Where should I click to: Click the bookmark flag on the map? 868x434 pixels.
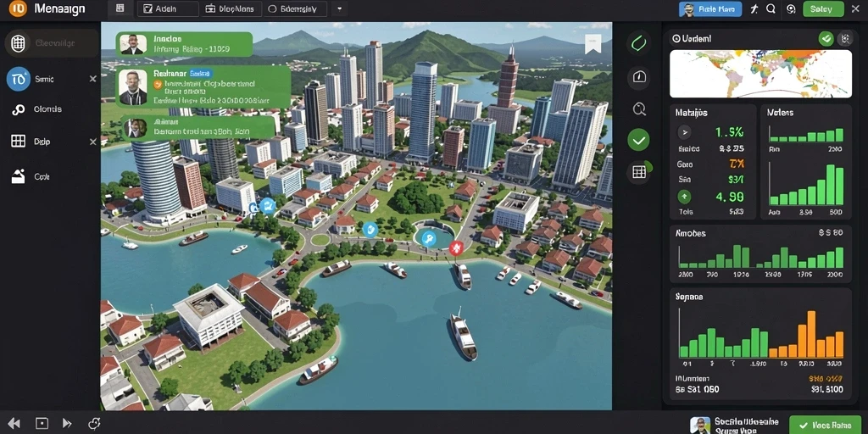[x=593, y=44]
